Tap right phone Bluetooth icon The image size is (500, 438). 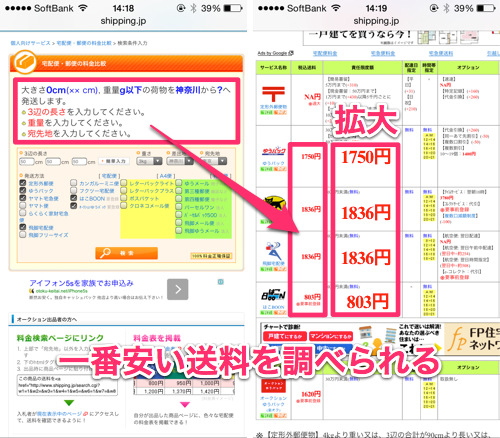coord(446,8)
